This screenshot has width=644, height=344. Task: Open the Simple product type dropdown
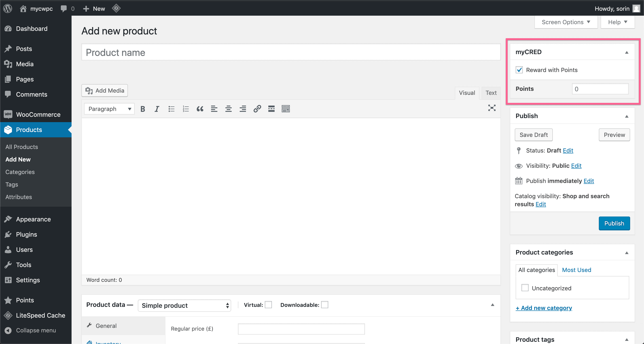184,305
